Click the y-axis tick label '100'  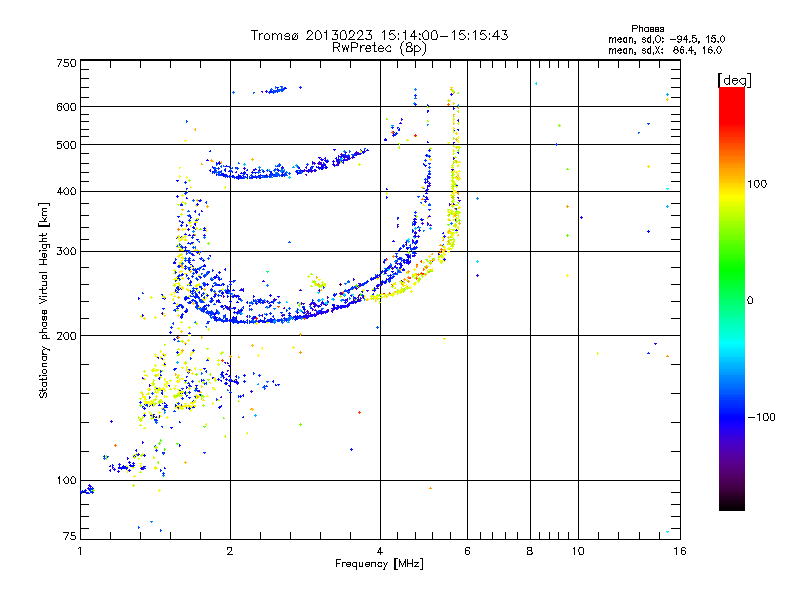point(66,480)
